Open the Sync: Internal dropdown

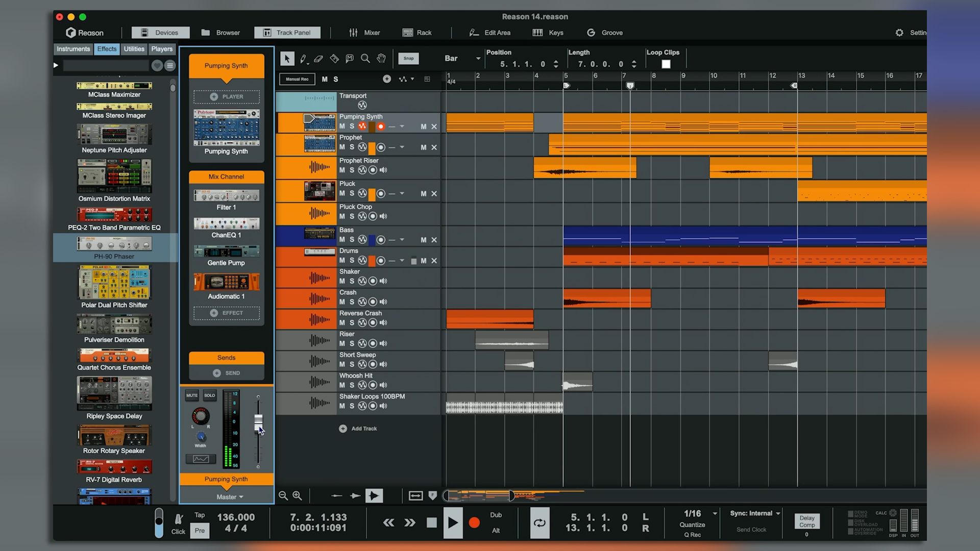[x=753, y=513]
